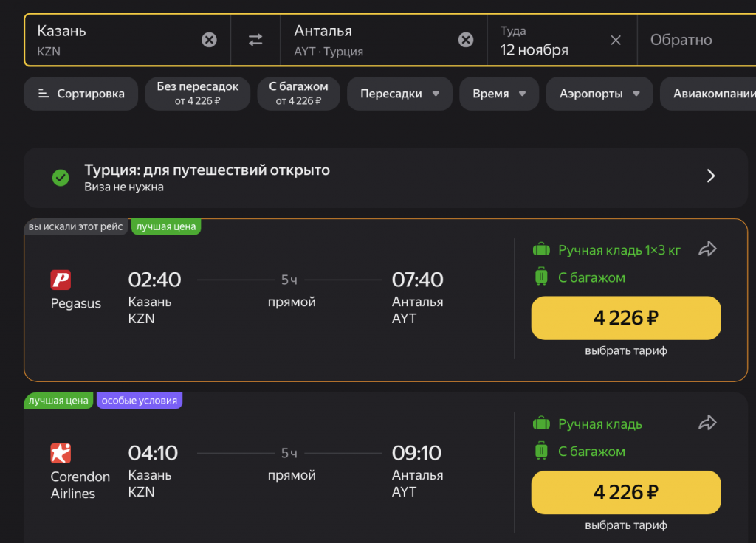Select the Pegasus 4 226 ₽ fare
Screen dimensions: 756x543
[625, 318]
